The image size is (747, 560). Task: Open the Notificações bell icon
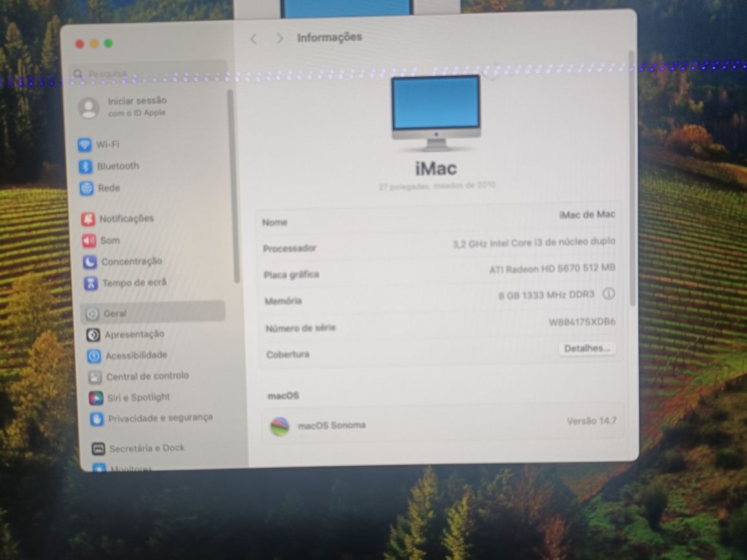coord(88,219)
